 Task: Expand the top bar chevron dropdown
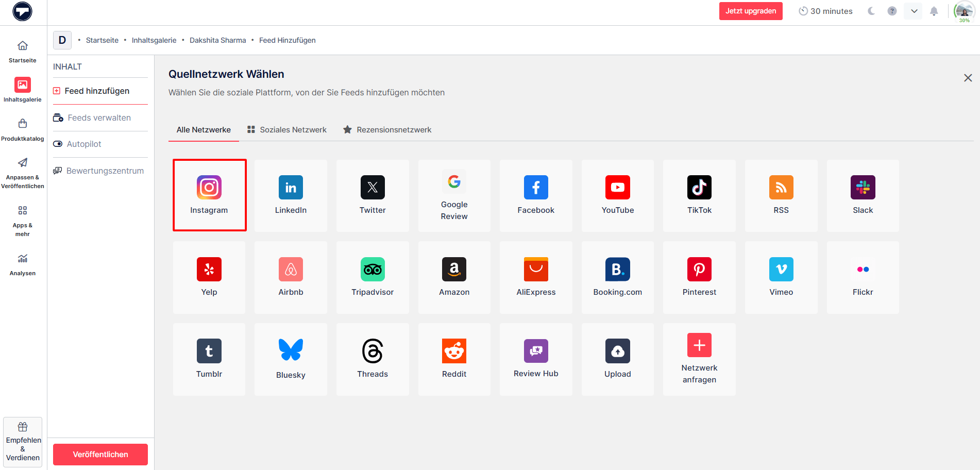(914, 11)
